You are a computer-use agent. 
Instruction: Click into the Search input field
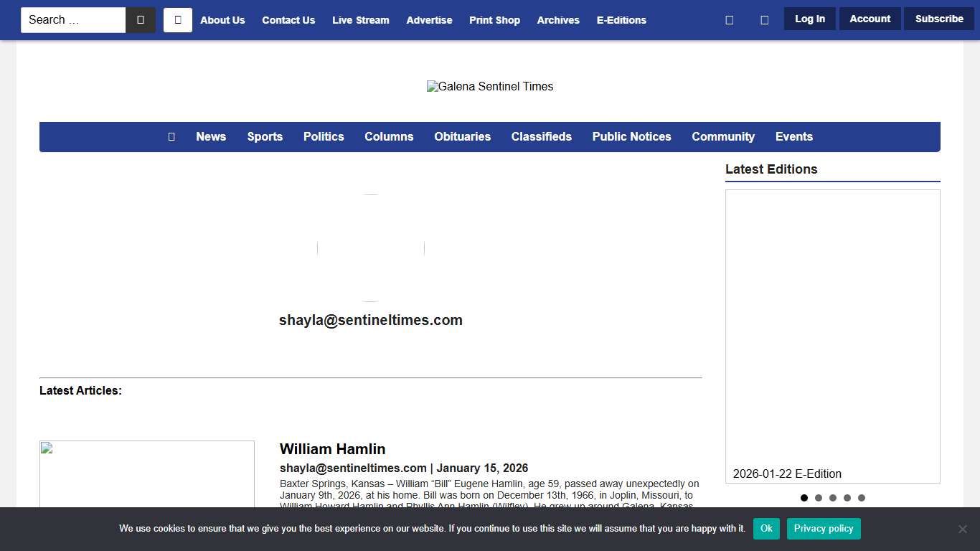click(73, 20)
